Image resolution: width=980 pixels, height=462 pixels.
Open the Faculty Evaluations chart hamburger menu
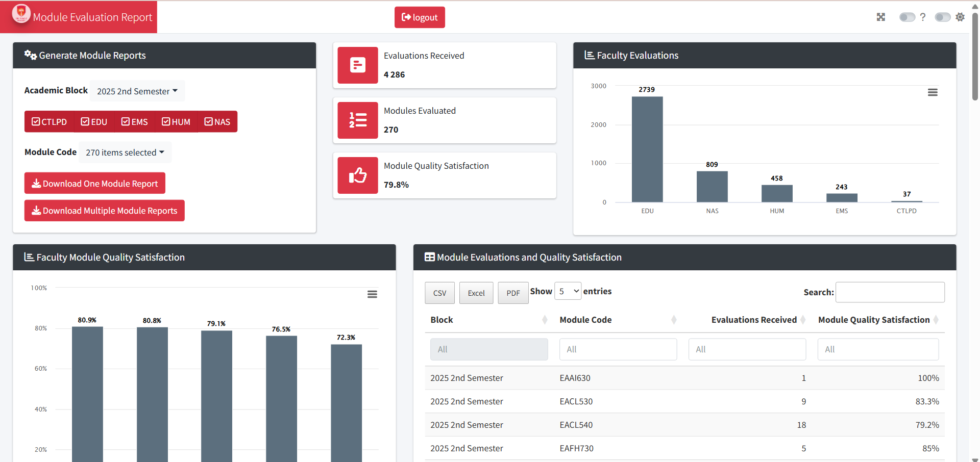pos(933,92)
